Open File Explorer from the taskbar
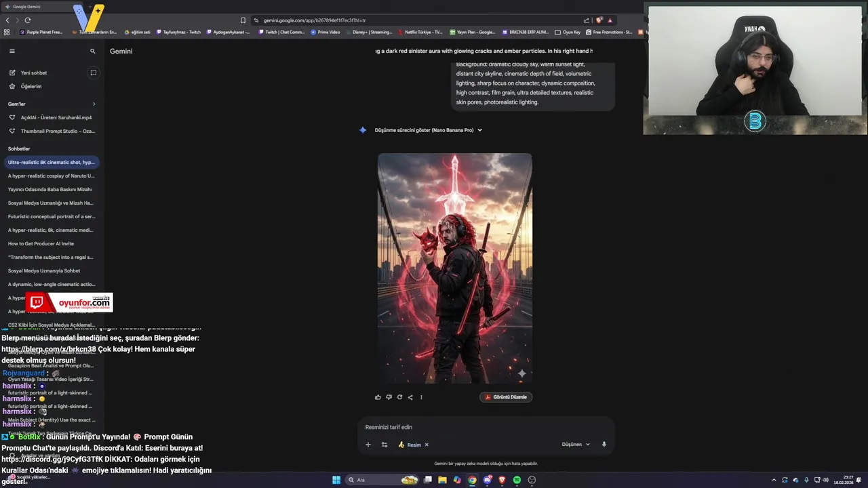Viewport: 868px width, 488px height. tap(442, 480)
